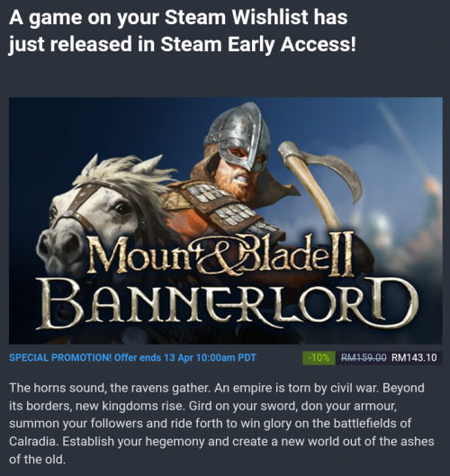The image size is (450, 476).
Task: Click the warrior's orange beard
Action: 234,185
